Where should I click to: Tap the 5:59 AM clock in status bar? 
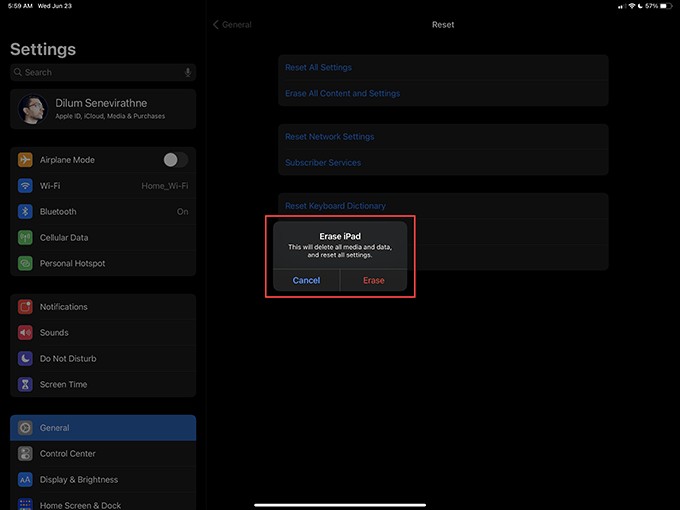(20, 6)
